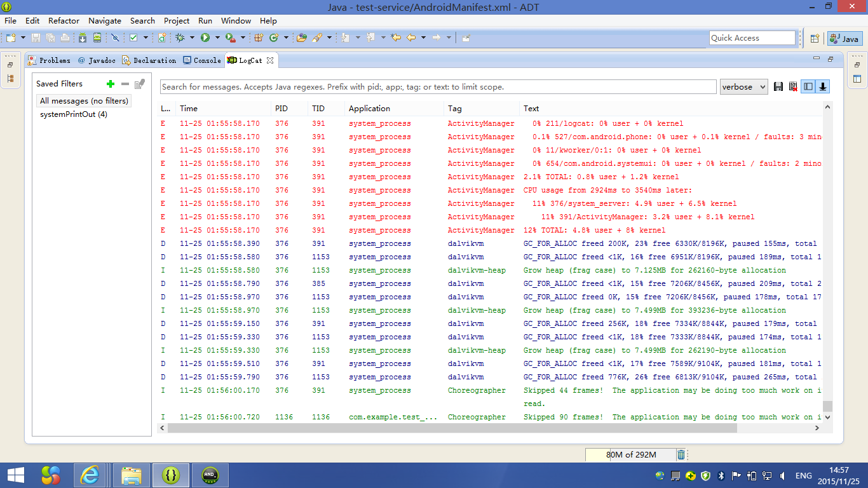Delete selected logcat filter (minus icon)
Image resolution: width=868 pixels, height=488 pixels.
(125, 84)
